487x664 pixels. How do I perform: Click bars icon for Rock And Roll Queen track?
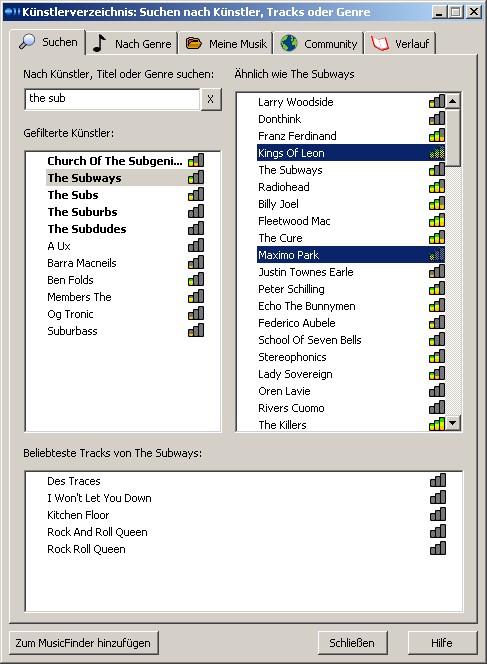[x=438, y=531]
